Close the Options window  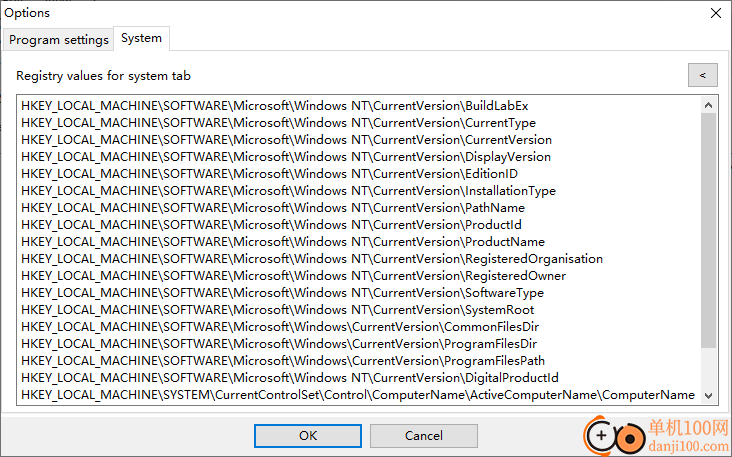click(716, 13)
